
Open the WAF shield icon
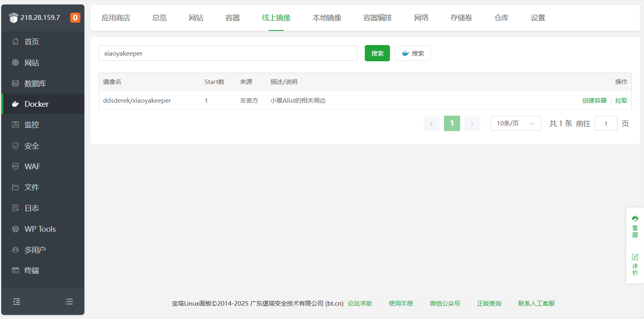coord(15,166)
